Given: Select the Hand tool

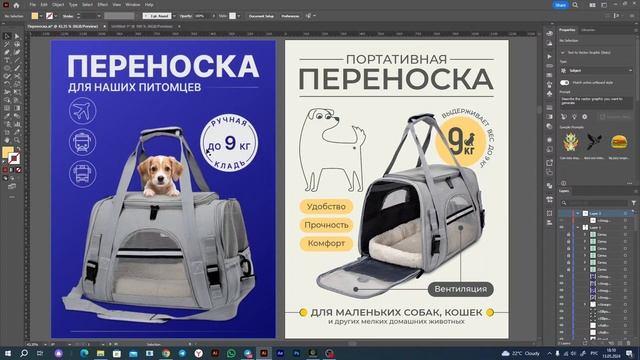Looking at the screenshot, I should [7, 140].
